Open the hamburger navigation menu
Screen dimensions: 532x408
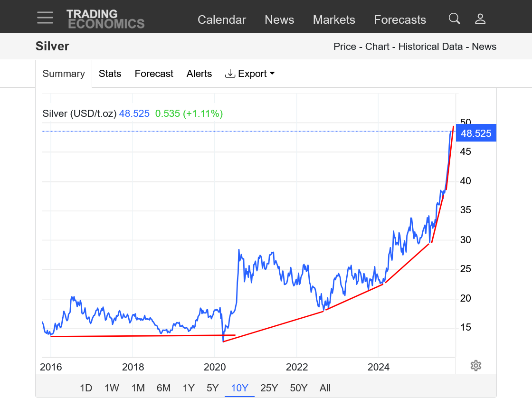click(45, 18)
